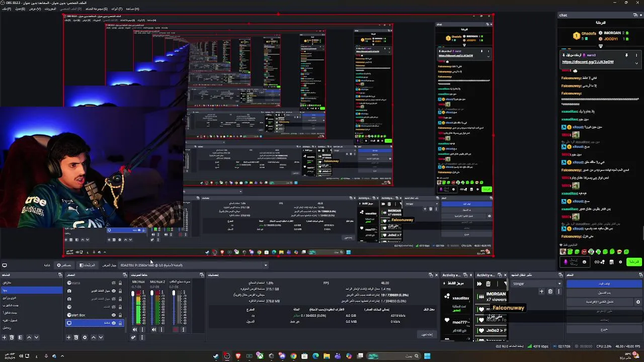The image size is (644, 362).
Task: Unpin the pinned chat message
Action: pos(626,55)
